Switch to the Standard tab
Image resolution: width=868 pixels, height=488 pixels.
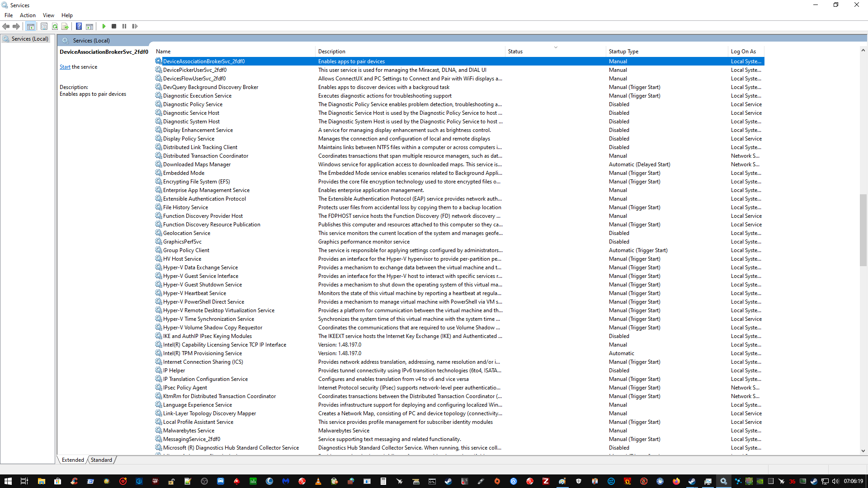(x=101, y=460)
